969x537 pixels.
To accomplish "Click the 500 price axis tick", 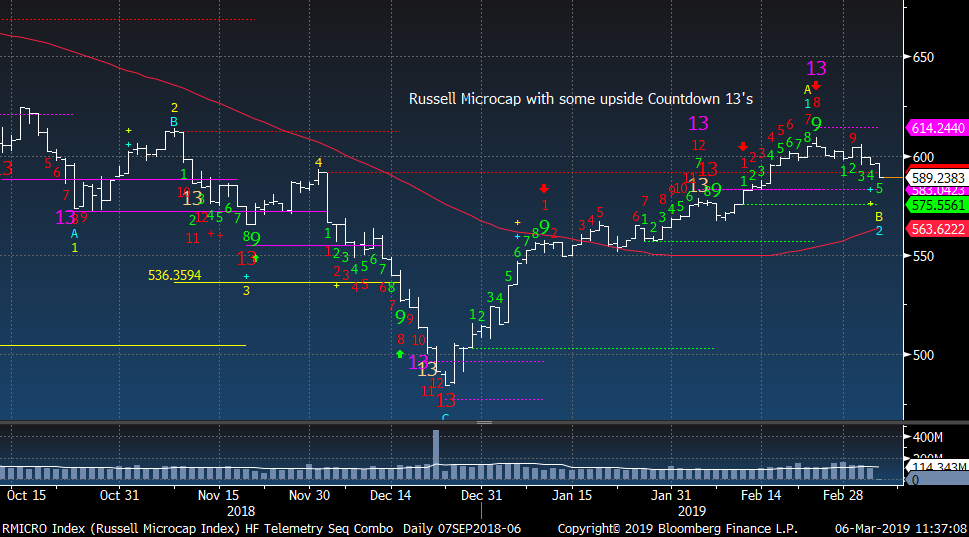I will [x=923, y=355].
